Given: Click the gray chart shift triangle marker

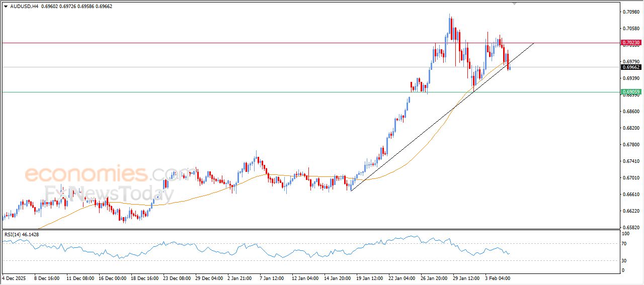Looking at the screenshot, I should pyautogui.click(x=514, y=3).
